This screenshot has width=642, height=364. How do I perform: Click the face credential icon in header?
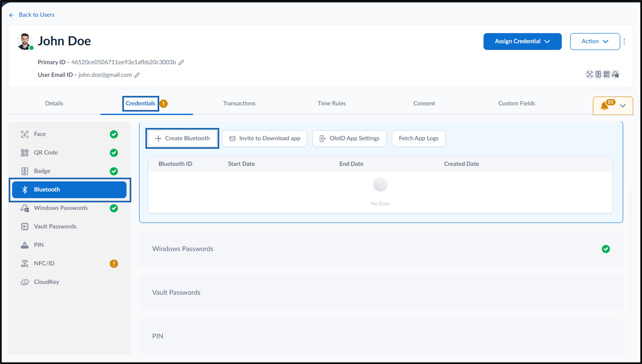590,74
